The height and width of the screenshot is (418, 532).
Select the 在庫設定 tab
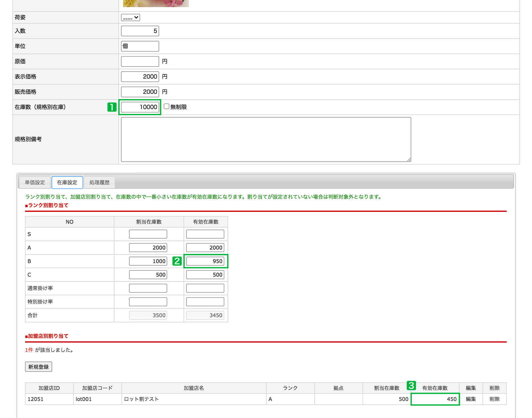[x=67, y=182]
